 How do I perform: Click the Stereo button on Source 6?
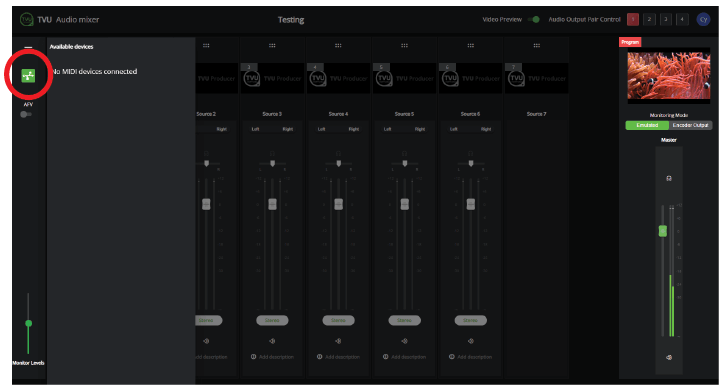point(470,320)
